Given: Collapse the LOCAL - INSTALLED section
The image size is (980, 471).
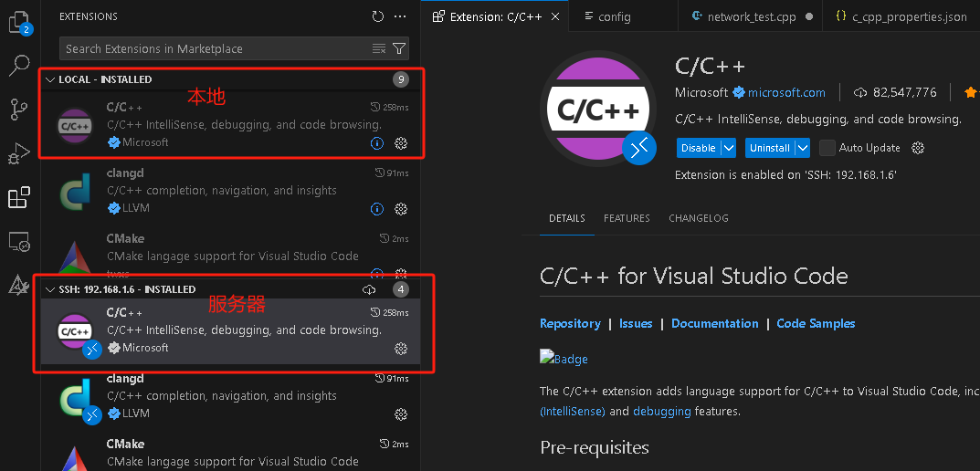Looking at the screenshot, I should (50, 80).
